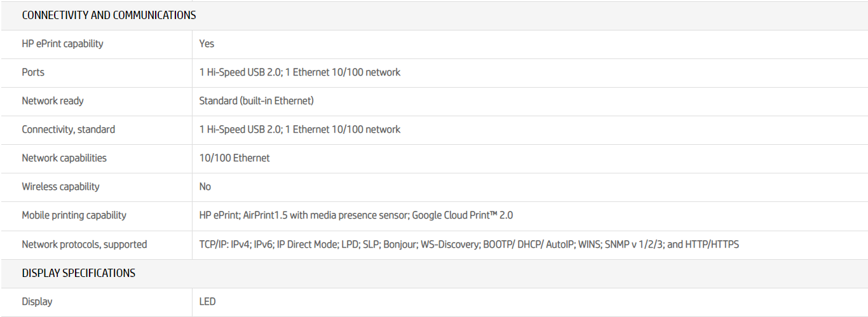This screenshot has width=868, height=317.
Task: Click the "10/100 Ethernet" value text
Action: coord(234,158)
